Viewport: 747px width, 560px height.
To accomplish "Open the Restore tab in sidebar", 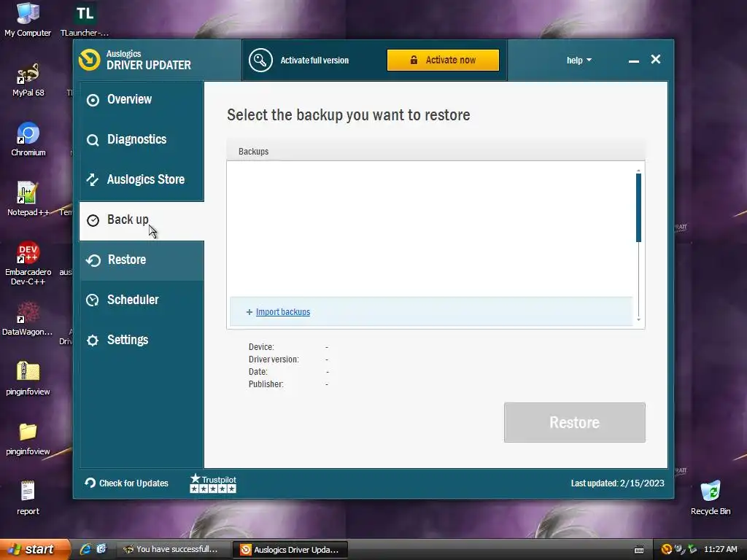I will tap(142, 260).
